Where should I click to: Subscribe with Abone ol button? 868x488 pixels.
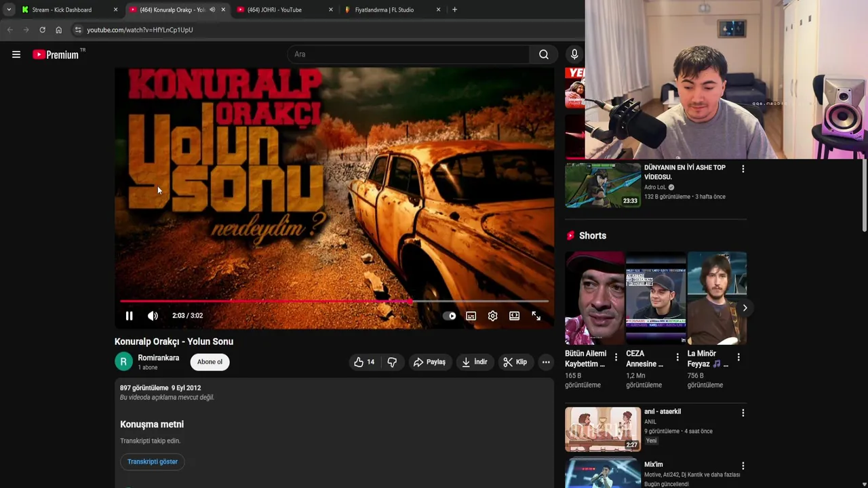click(210, 362)
